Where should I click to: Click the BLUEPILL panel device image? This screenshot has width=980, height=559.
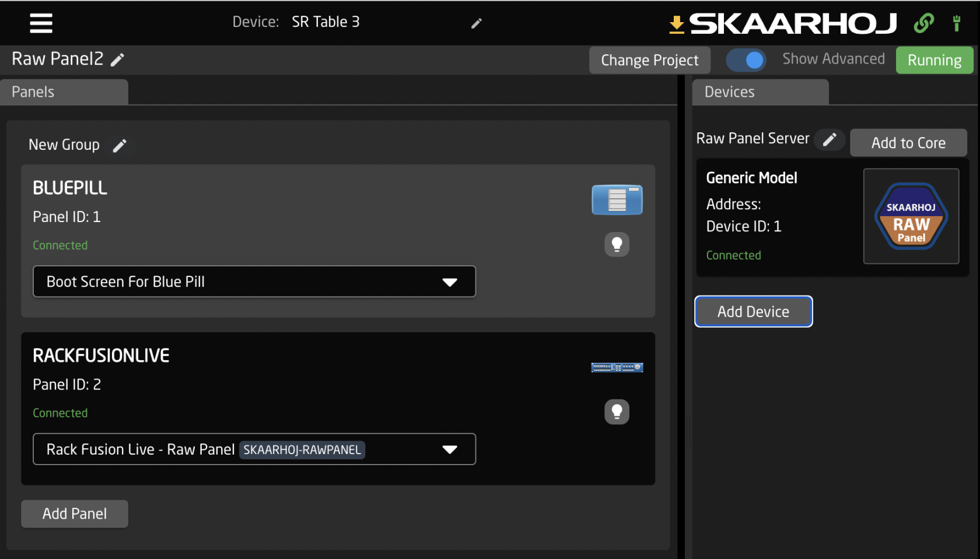(x=617, y=200)
